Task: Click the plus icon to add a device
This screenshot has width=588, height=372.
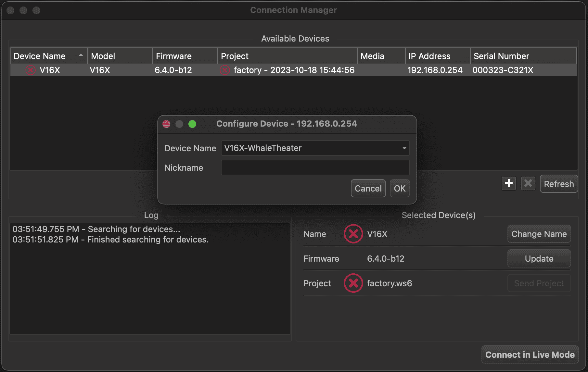Action: point(508,183)
